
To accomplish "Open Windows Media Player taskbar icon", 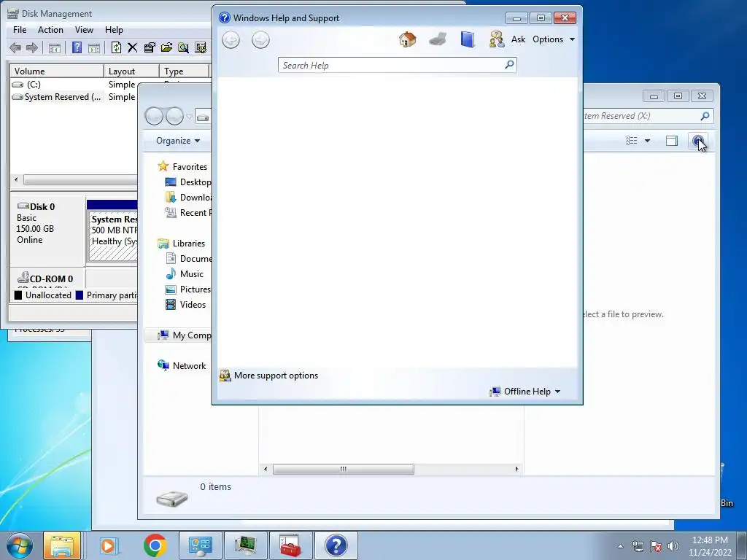I will 109,545.
